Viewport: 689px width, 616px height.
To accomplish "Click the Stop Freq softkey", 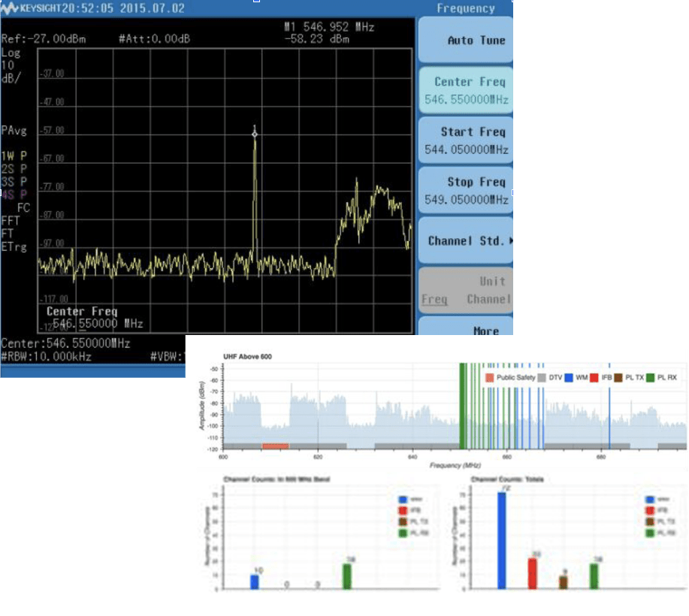I will pyautogui.click(x=465, y=188).
